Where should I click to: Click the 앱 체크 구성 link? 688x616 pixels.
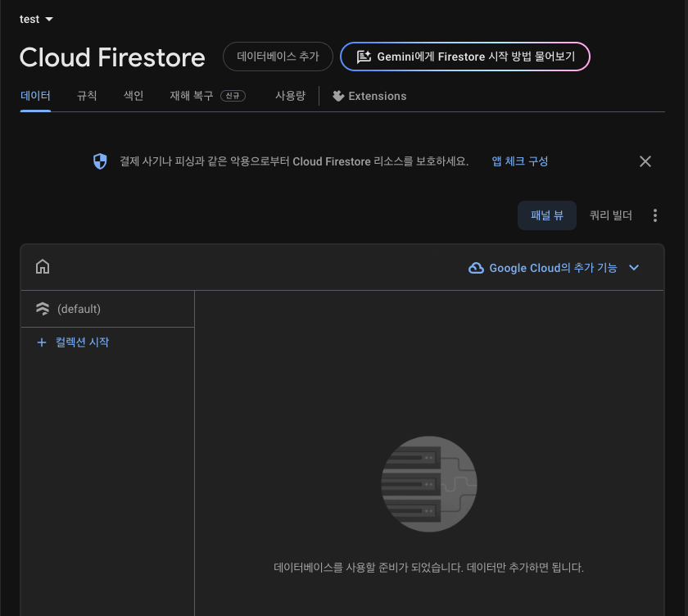[520, 161]
